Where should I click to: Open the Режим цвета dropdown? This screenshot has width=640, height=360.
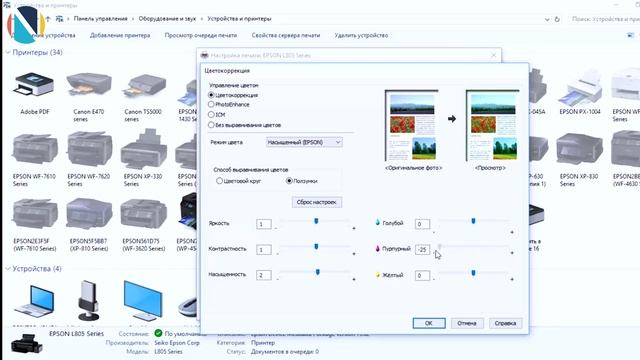(304, 142)
